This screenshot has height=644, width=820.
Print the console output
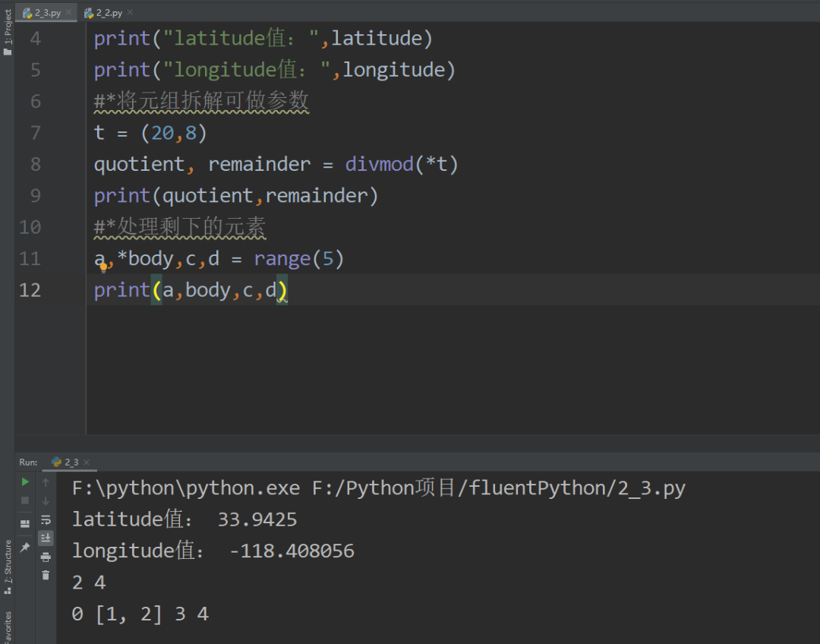point(46,557)
